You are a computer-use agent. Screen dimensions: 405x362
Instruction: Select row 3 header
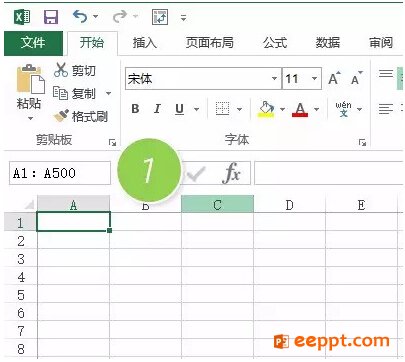click(x=20, y=258)
